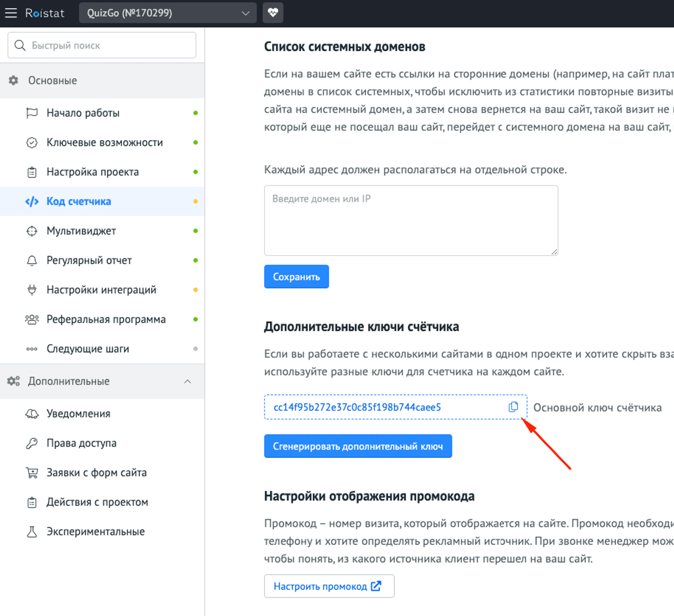Open the Настроить промокод link
The height and width of the screenshot is (616, 674).
[329, 586]
